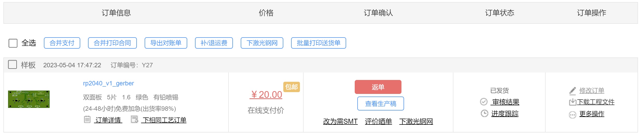Image resolution: width=644 pixels, height=133 pixels.
Task: Click the audit result checkmark icon
Action: click(484, 102)
